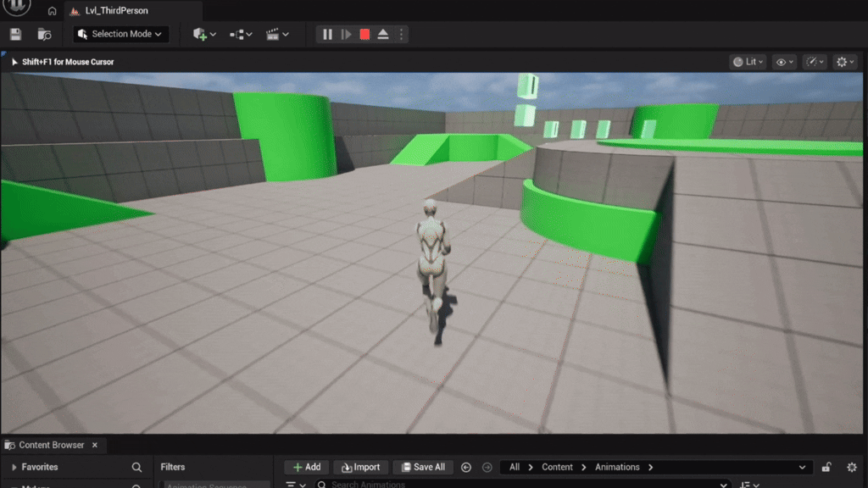This screenshot has width=868, height=488.
Task: Toggle the viewport Show eye menu
Action: pos(784,62)
